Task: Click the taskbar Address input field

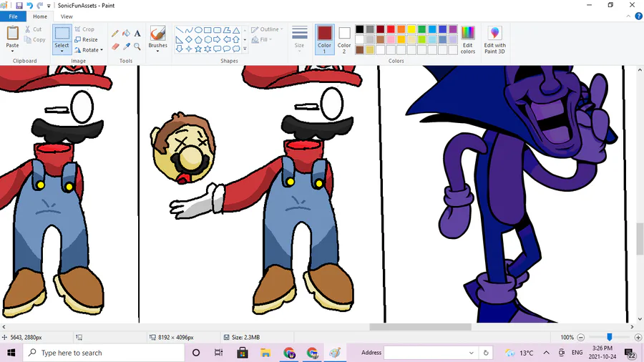Action: tap(431, 353)
